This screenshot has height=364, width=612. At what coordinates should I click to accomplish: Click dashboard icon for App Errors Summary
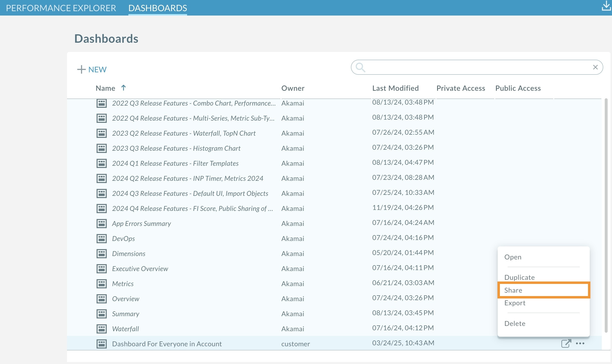(x=101, y=223)
